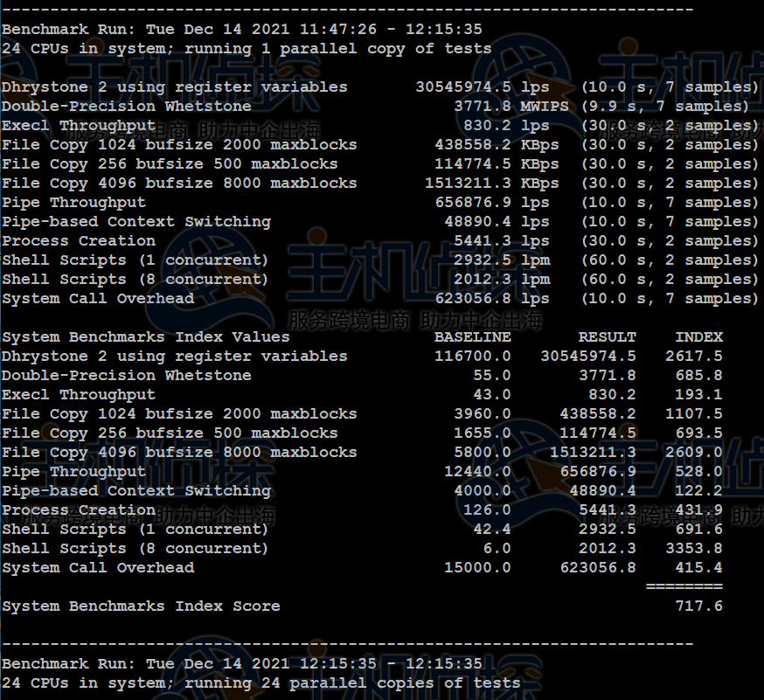Click the line running 1 parallel copy

pyautogui.click(x=247, y=48)
